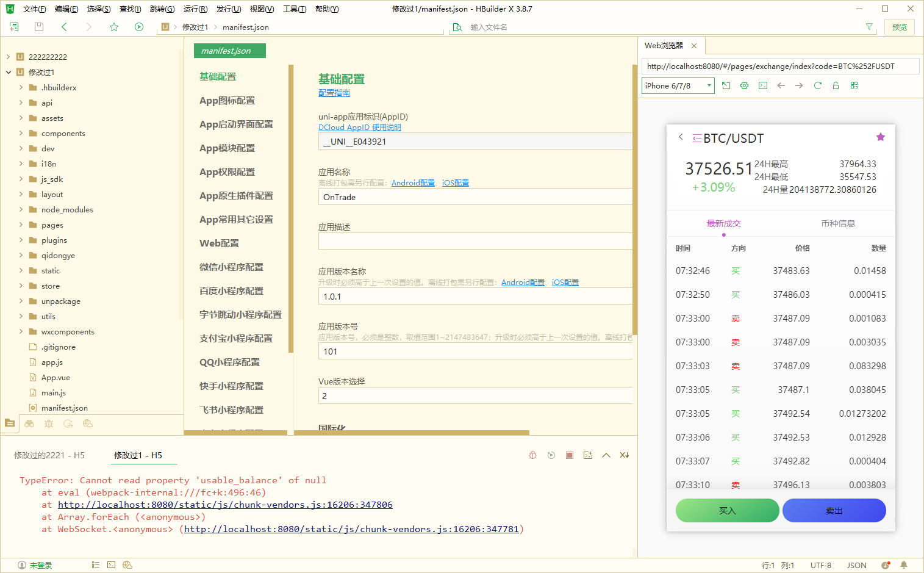Screen dimensions: 924x573
Task: Expand the wxcomponents folder
Action: tap(21, 331)
